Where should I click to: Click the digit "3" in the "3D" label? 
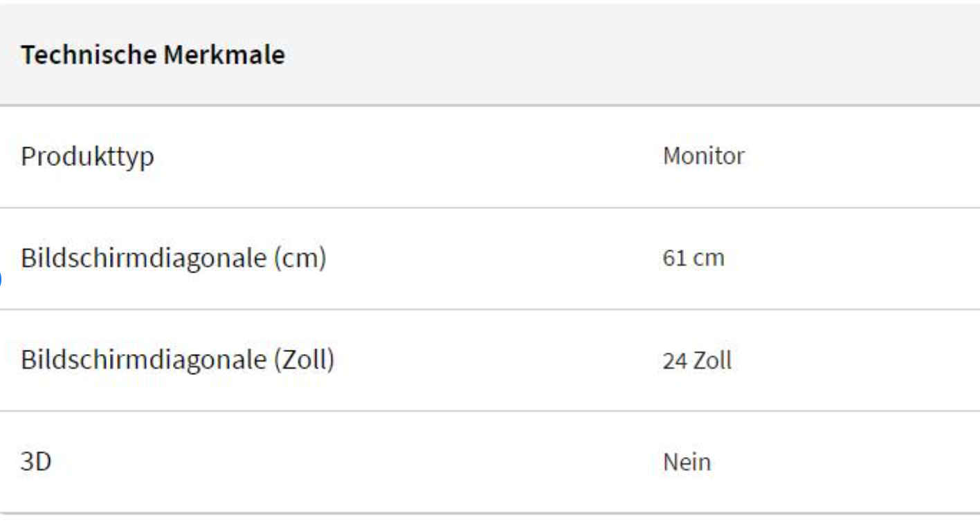(x=28, y=462)
